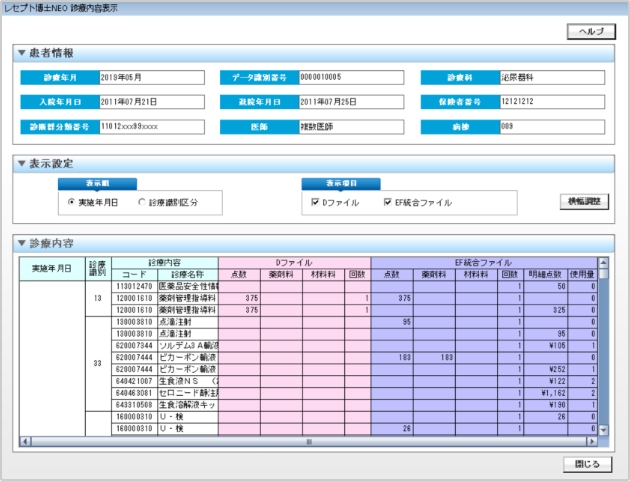Image resolution: width=630 pixels, height=481 pixels.
Task: Collapse the 表示設定 section triangle
Action: pyautogui.click(x=22, y=163)
